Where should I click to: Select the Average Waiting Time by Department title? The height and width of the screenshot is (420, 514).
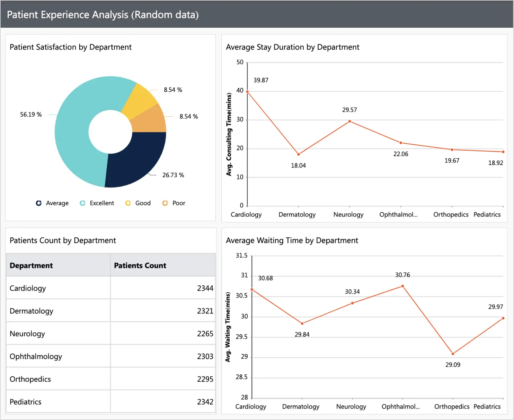292,240
